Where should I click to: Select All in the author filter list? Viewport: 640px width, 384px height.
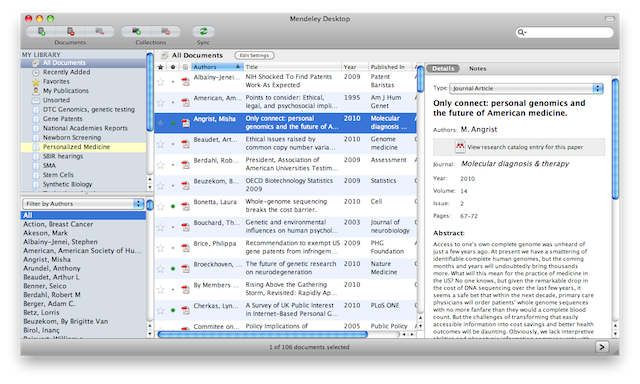point(83,215)
